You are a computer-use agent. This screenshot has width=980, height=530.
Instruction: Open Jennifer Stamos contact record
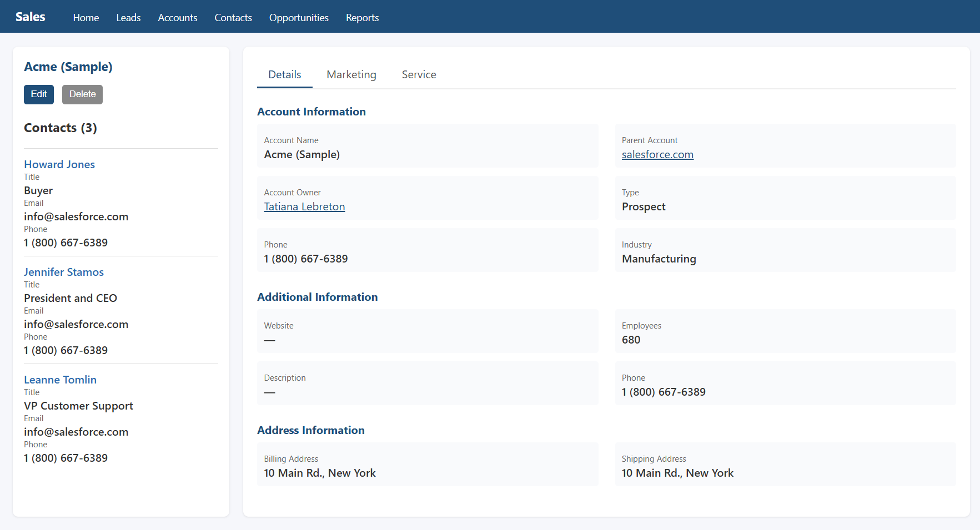coord(64,272)
